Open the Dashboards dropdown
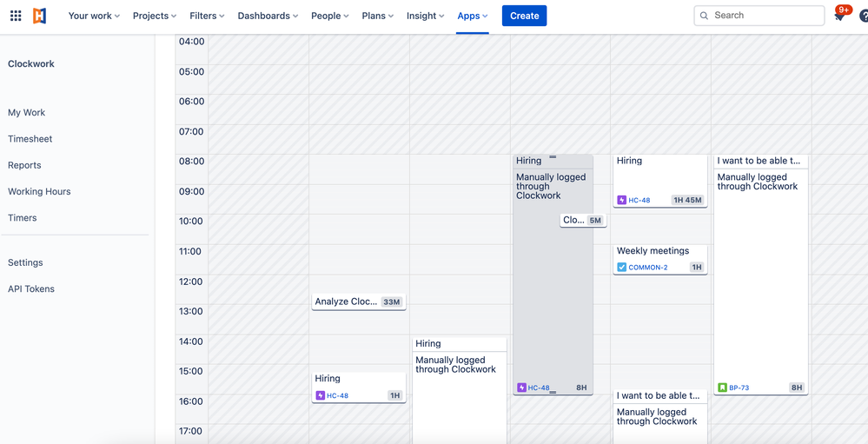The height and width of the screenshot is (444, 868). tap(268, 16)
